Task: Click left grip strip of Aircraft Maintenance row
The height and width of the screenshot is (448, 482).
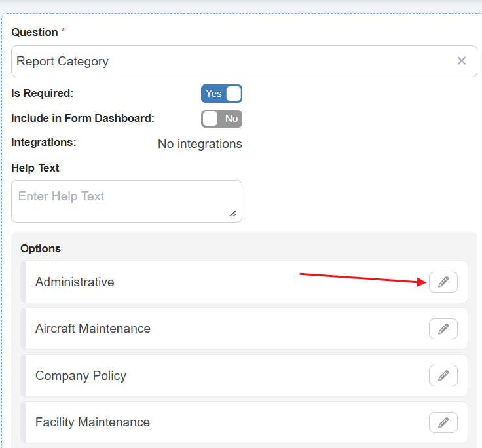Action: click(x=23, y=329)
